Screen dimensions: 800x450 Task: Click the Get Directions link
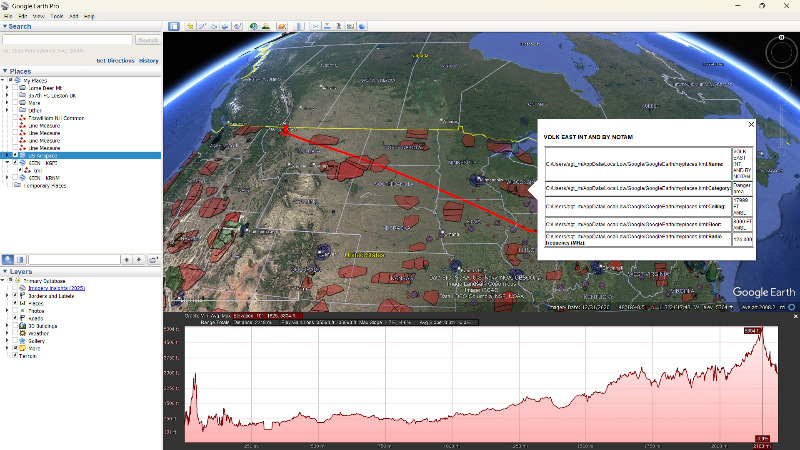click(x=115, y=61)
